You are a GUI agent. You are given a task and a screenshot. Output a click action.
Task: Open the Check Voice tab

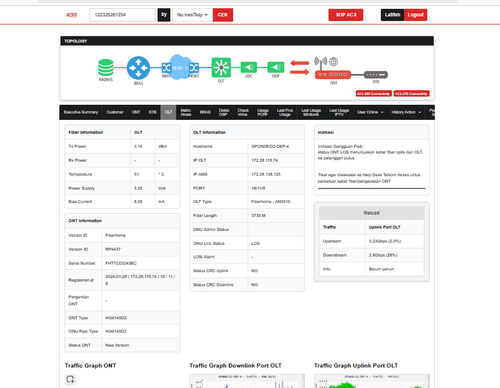click(x=243, y=112)
